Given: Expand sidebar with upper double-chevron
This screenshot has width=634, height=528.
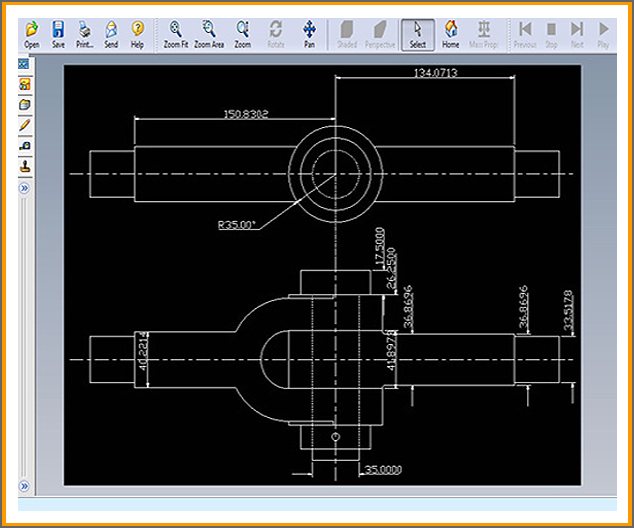Looking at the screenshot, I should click(x=24, y=188).
